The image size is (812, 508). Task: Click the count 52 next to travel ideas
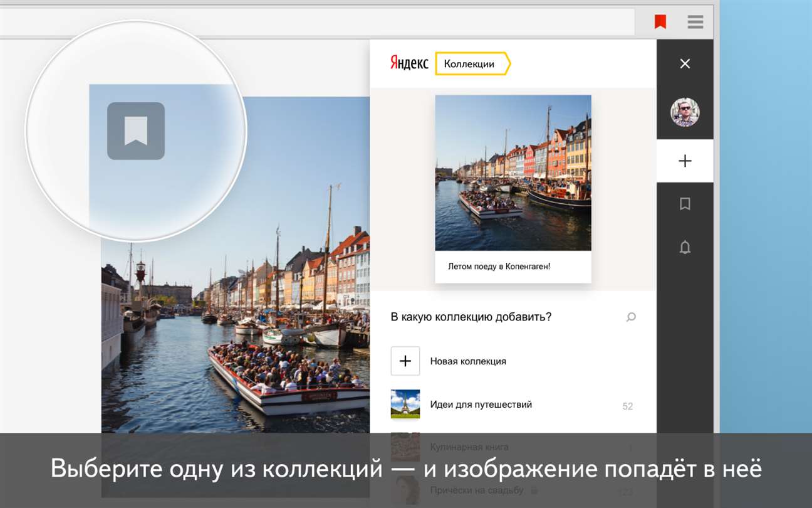(628, 406)
